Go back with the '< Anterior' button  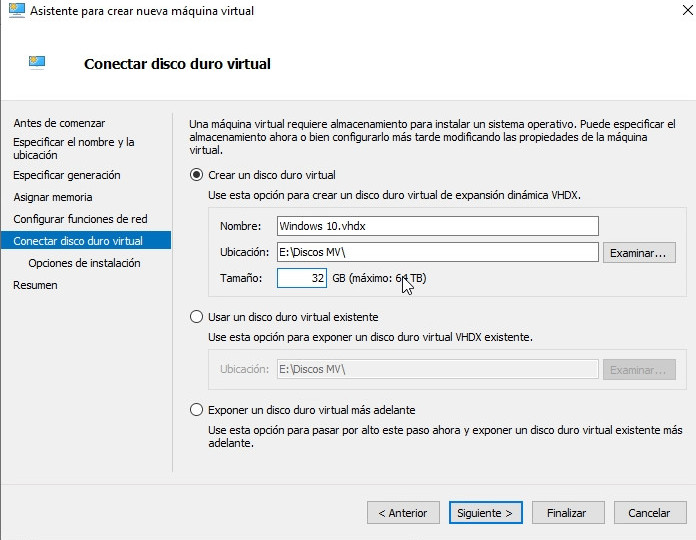coord(403,513)
